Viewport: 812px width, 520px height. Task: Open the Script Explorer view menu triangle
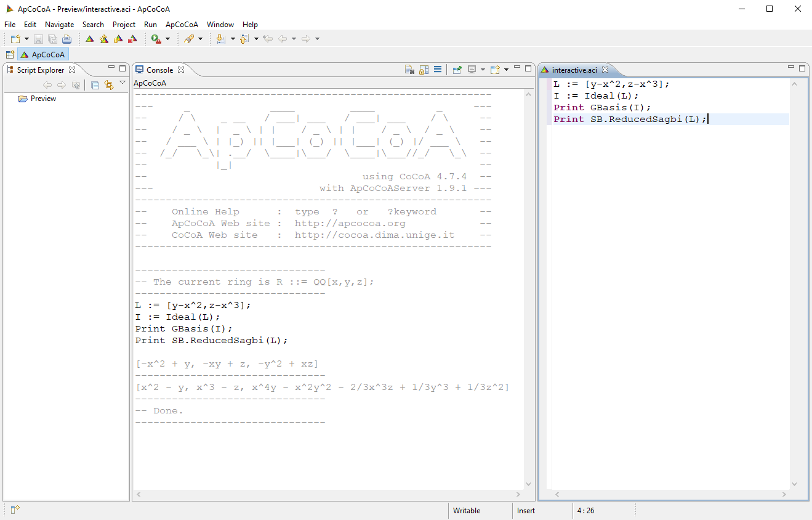tap(123, 83)
